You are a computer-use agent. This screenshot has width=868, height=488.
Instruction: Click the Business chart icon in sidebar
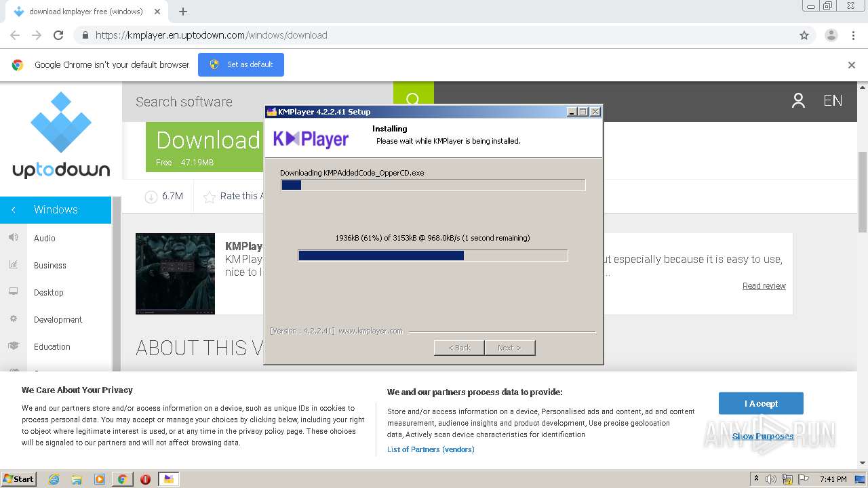[13, 264]
